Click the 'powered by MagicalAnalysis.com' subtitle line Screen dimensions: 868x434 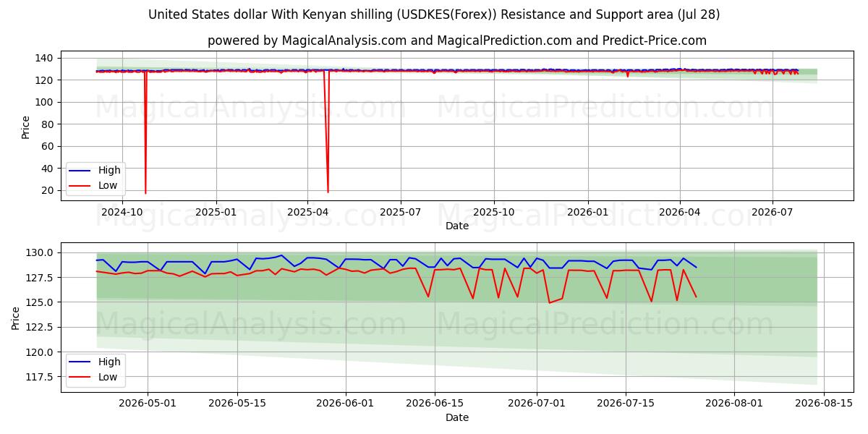coord(457,41)
